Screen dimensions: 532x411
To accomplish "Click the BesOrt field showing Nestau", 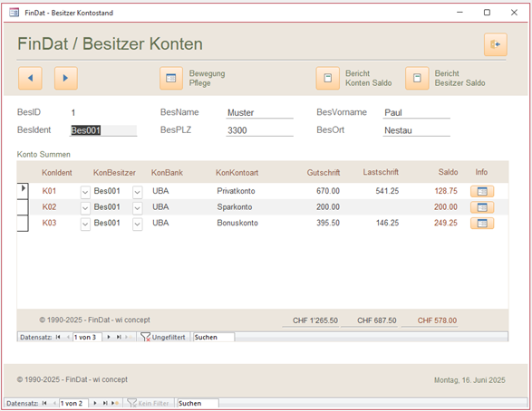I will 416,130.
